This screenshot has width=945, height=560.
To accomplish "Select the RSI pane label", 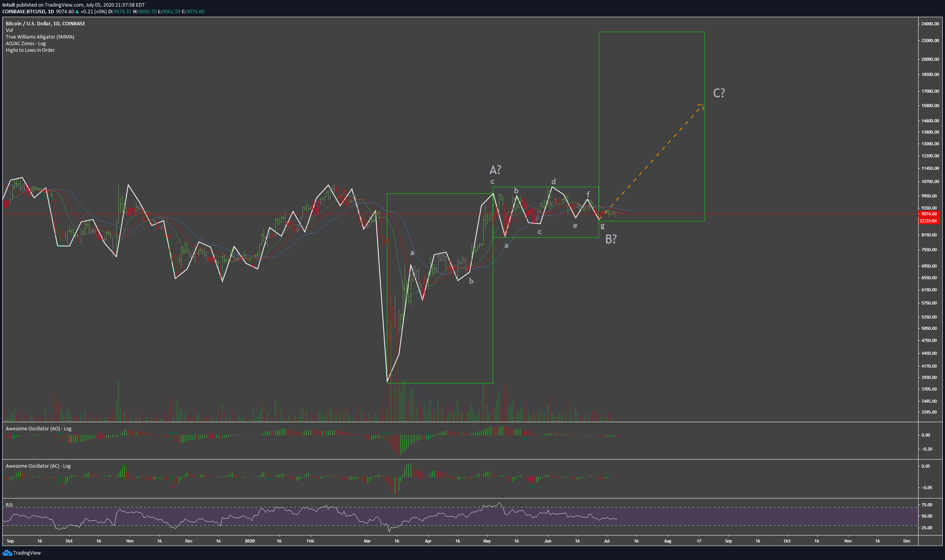I will [9, 505].
